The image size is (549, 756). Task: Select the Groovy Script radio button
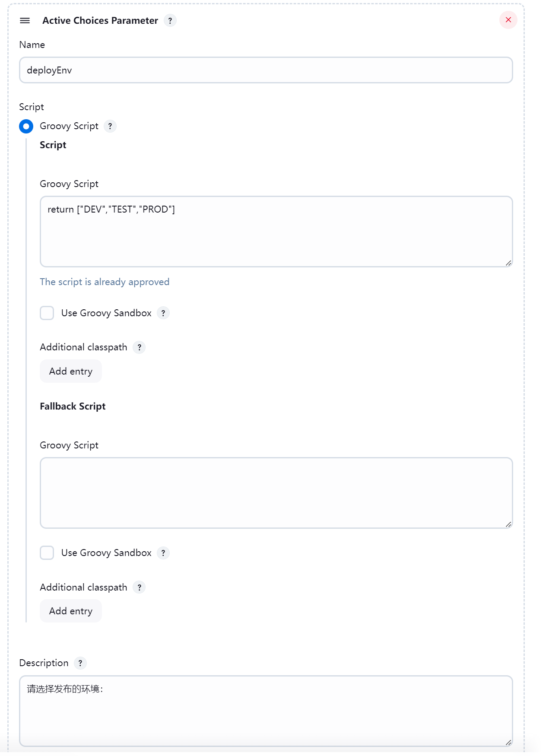(x=26, y=127)
